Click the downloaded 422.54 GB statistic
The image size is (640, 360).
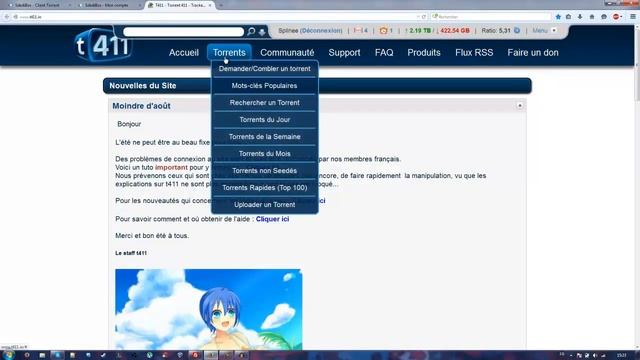click(455, 31)
